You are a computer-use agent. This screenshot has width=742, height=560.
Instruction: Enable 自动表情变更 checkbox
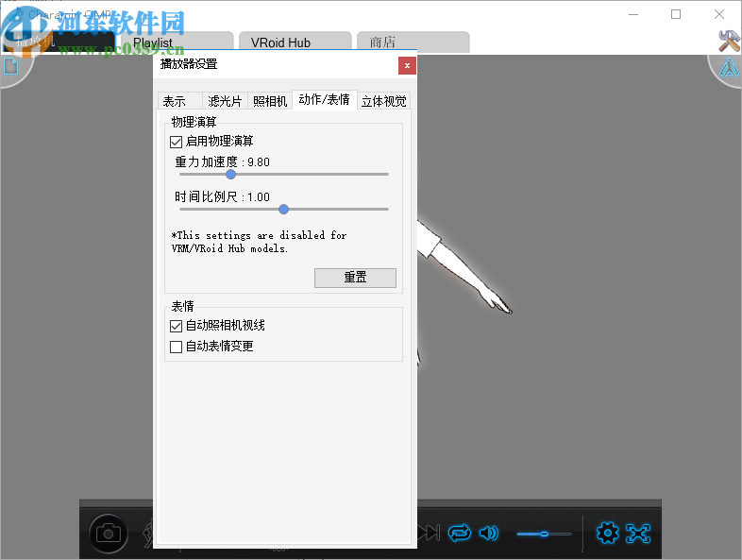click(x=176, y=347)
